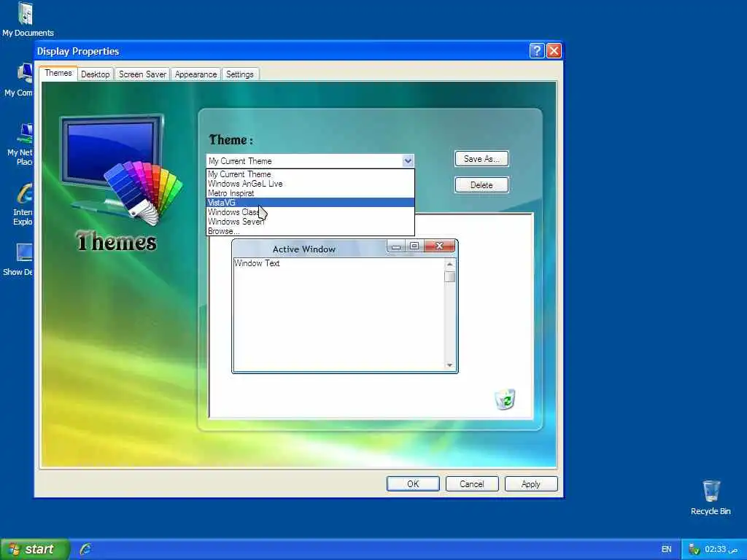Choose Windows Seven theme option
Screen dimensions: 747x560
coord(310,222)
